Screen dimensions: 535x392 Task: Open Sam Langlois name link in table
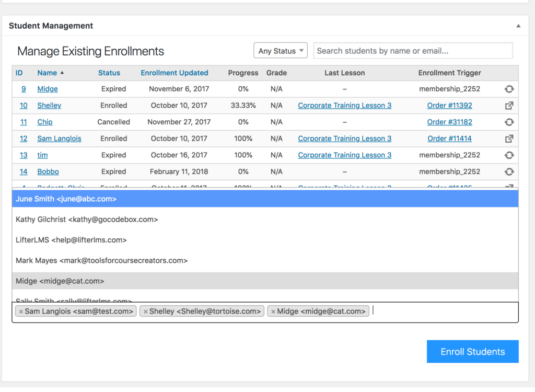tap(60, 139)
